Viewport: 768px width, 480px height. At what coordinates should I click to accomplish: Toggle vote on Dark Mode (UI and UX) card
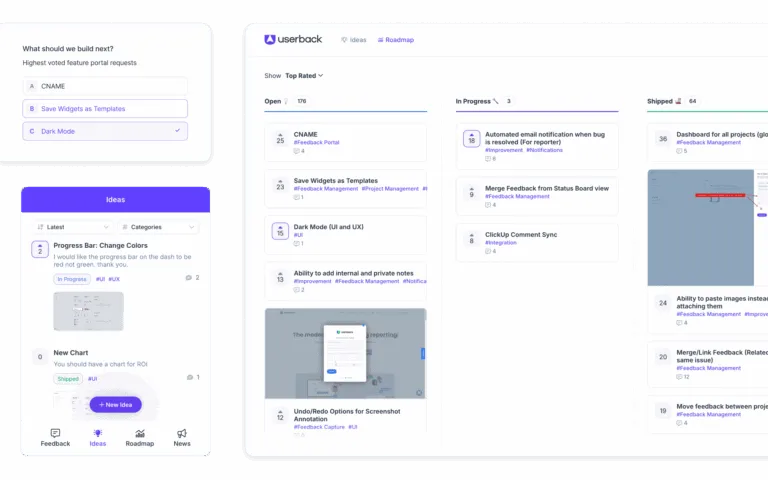point(280,231)
